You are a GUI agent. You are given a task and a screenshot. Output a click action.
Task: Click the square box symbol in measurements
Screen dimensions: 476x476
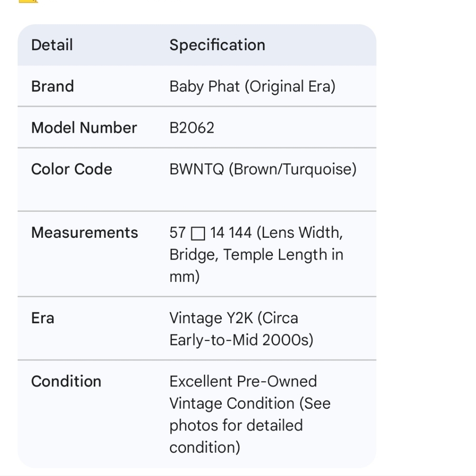coord(198,233)
